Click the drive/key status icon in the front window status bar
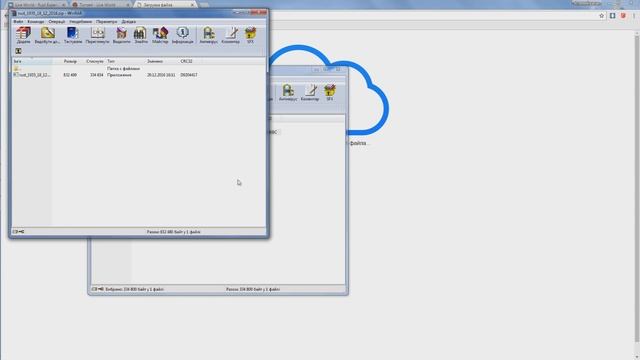Image resolution: width=640 pixels, height=360 pixels. [x=18, y=232]
